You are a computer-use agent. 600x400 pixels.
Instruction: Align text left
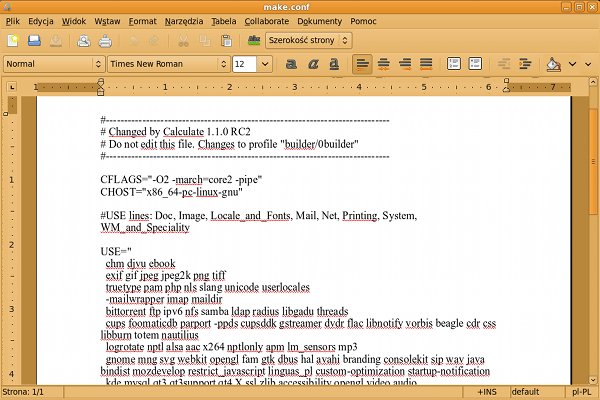[362, 64]
